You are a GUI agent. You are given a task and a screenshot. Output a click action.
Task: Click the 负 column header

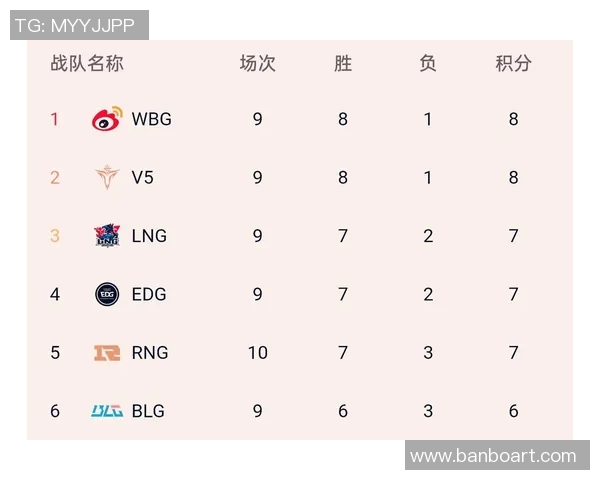tap(428, 64)
